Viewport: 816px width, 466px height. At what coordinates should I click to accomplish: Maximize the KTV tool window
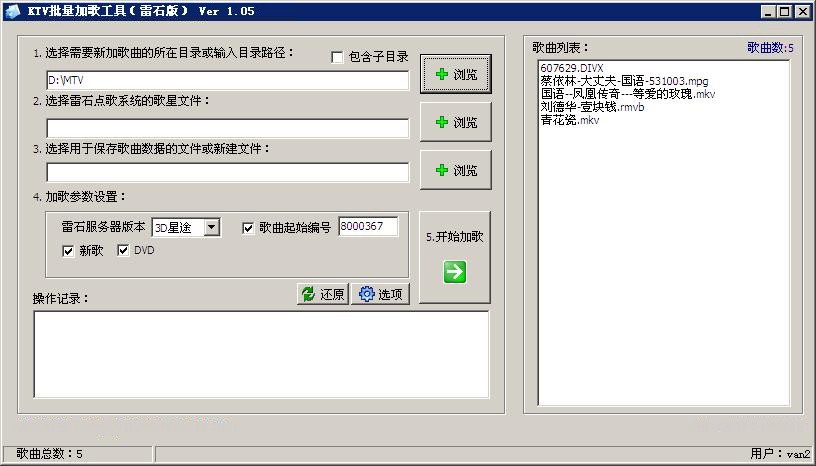click(x=784, y=11)
